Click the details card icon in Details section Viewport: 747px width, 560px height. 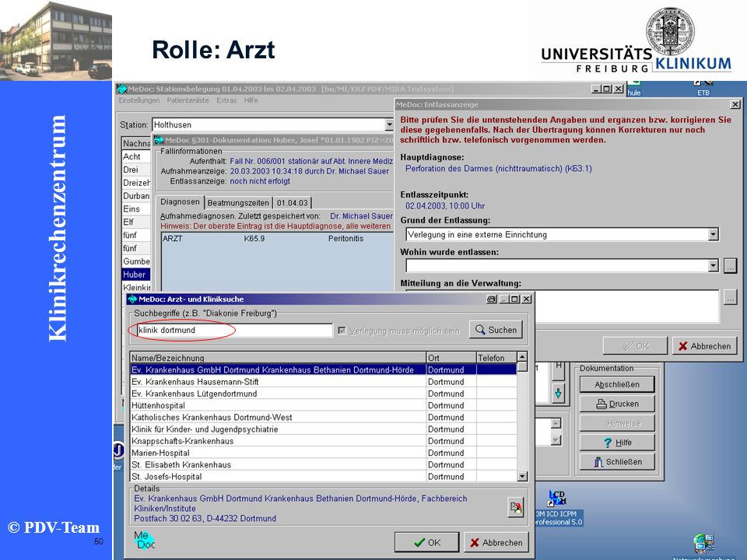pyautogui.click(x=515, y=507)
